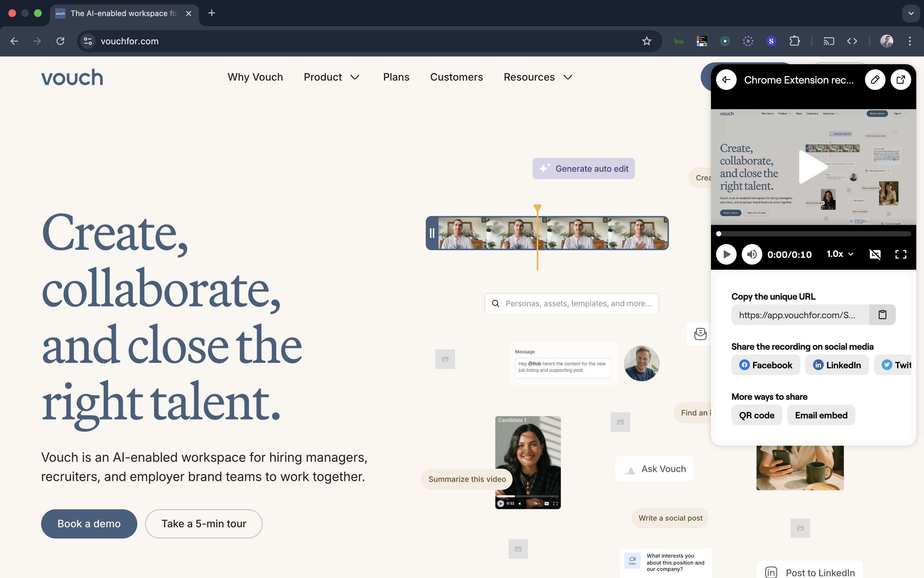This screenshot has width=924, height=578.
Task: Click the Vouch logo
Action: [72, 77]
